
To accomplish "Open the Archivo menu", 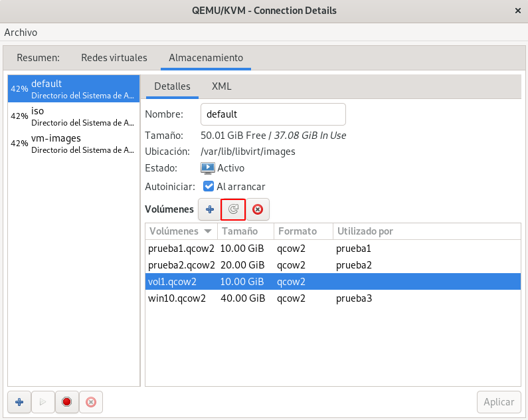I will [x=21, y=33].
